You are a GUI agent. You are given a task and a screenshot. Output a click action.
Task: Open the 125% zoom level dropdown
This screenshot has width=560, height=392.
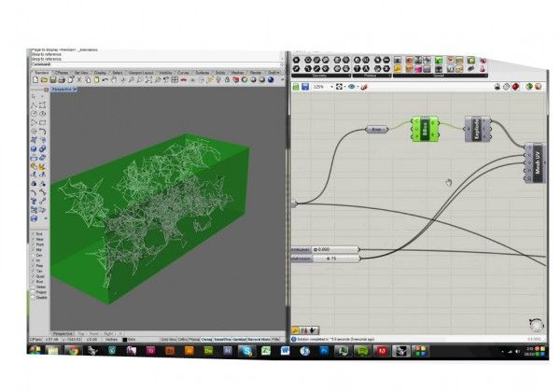click(x=322, y=87)
